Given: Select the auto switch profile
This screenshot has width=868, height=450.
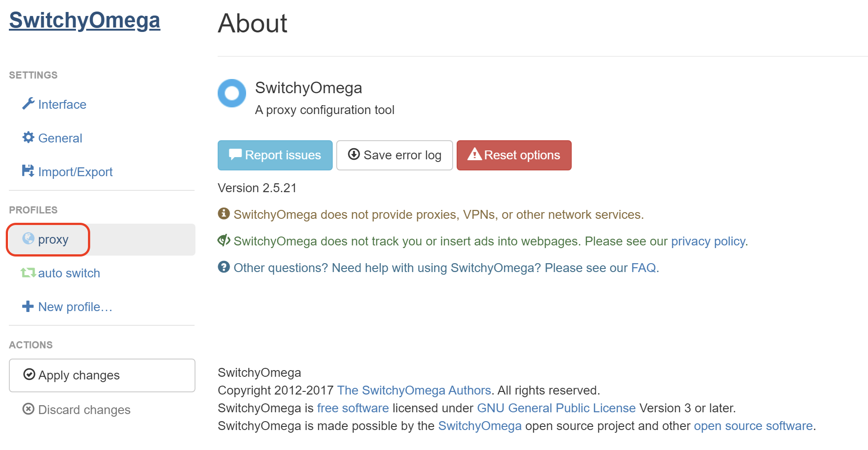Looking at the screenshot, I should click(x=69, y=273).
